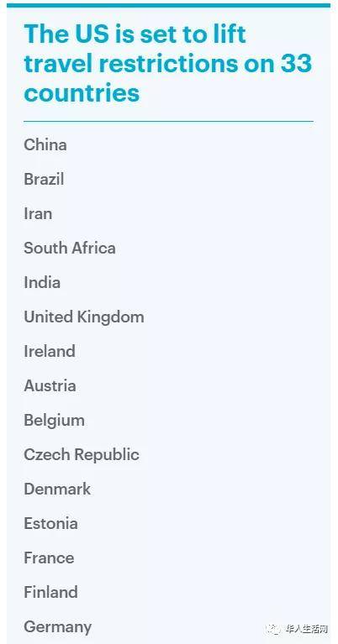
Task: Click the watermark text 华人生活网
Action: tap(306, 629)
